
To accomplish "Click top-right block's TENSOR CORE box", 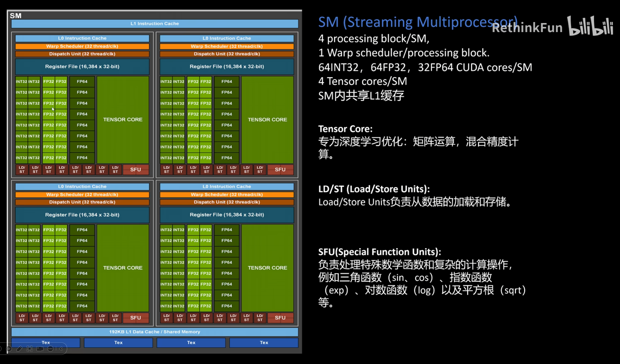I will [267, 120].
